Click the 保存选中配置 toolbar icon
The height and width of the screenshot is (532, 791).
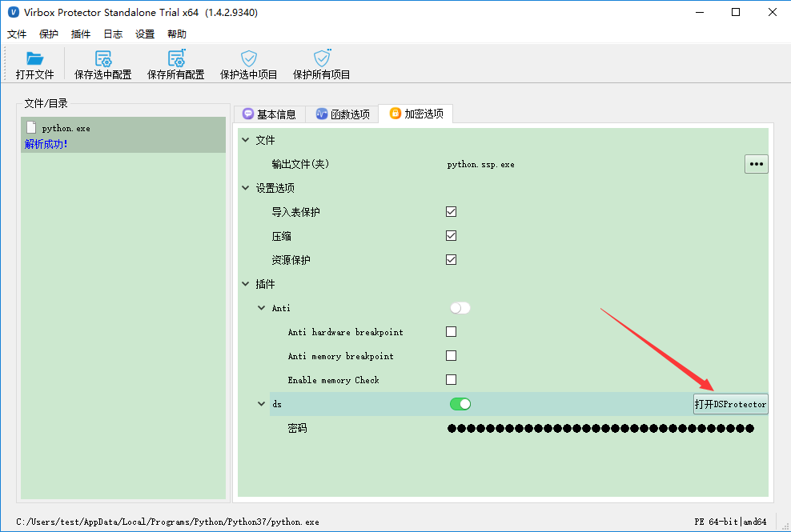coord(103,58)
